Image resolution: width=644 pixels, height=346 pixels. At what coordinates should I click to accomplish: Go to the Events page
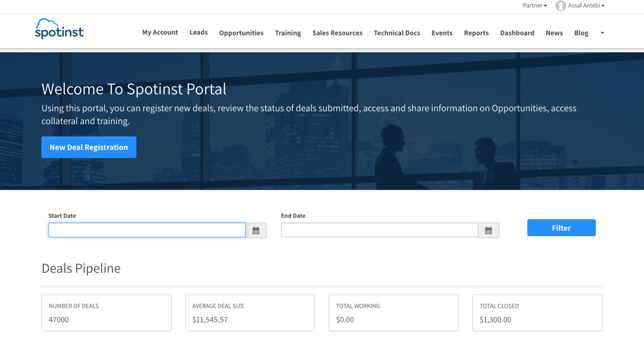(x=442, y=33)
